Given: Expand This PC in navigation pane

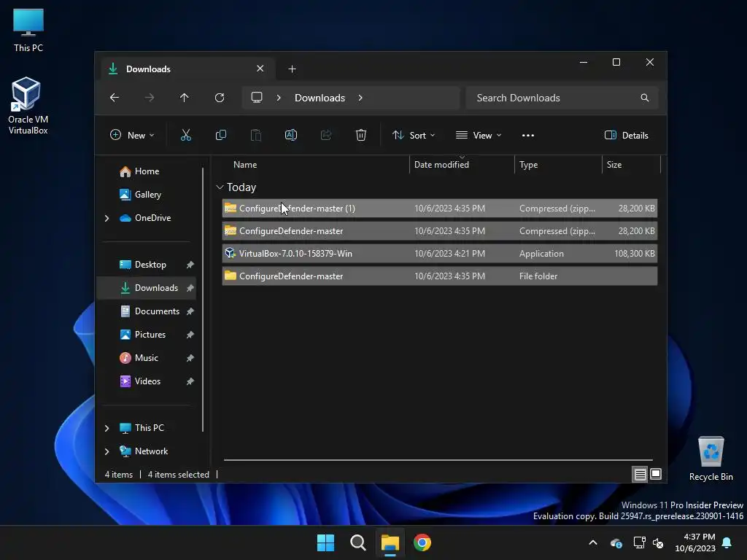Looking at the screenshot, I should coord(107,428).
